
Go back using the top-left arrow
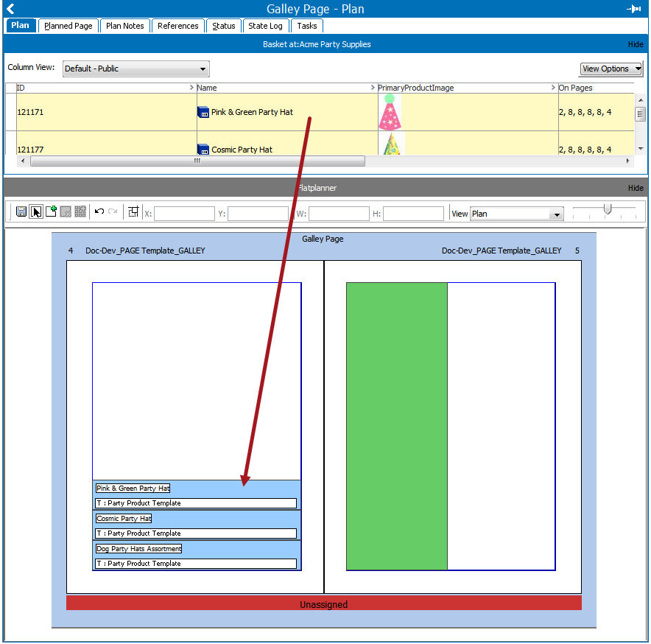point(10,9)
